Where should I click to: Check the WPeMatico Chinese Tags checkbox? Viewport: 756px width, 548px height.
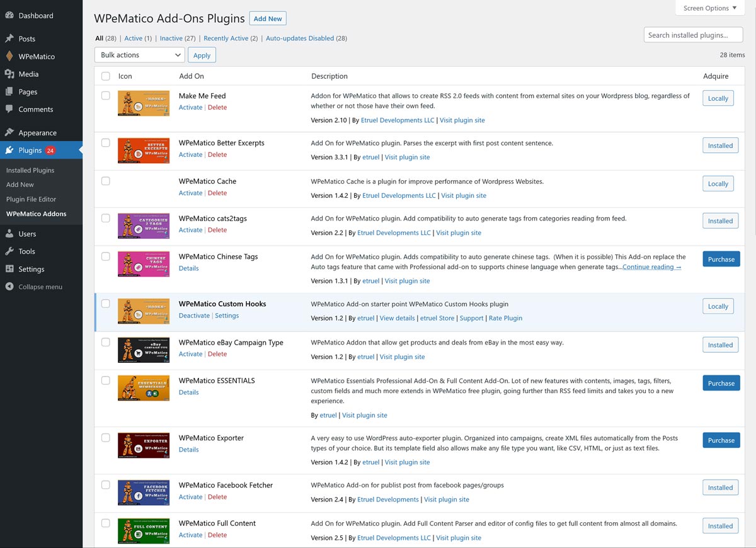[105, 256]
